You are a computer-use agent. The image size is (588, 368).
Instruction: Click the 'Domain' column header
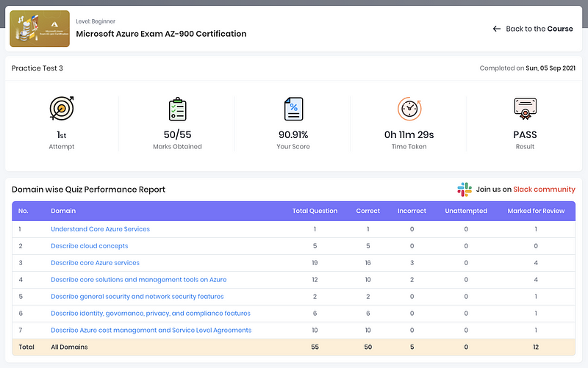(x=63, y=211)
